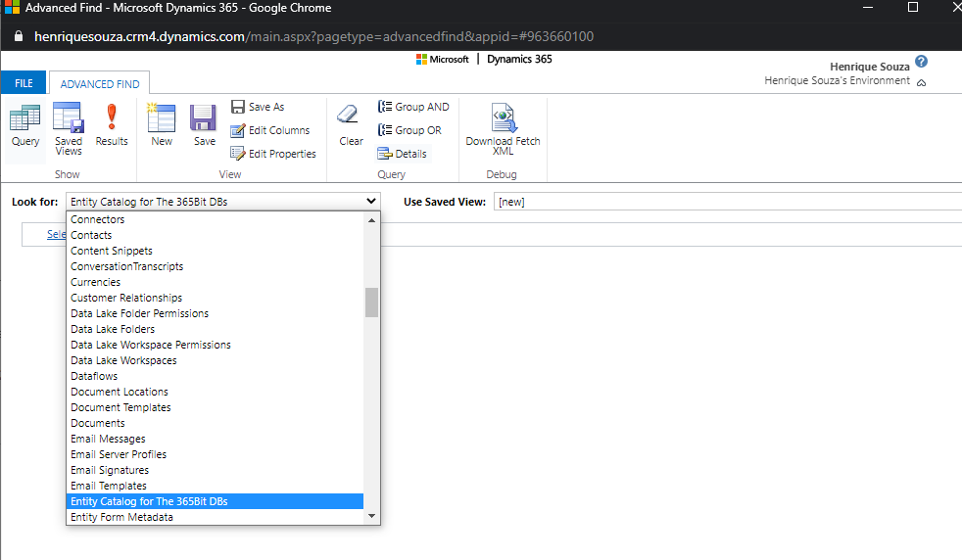
Task: Click Group OR
Action: click(409, 130)
